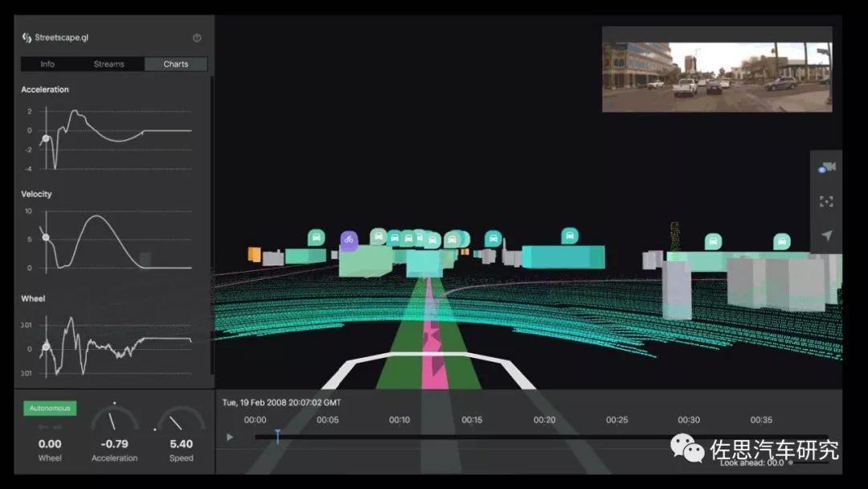The image size is (868, 489).
Task: Click the left panel scrollbar
Action: coord(212,225)
